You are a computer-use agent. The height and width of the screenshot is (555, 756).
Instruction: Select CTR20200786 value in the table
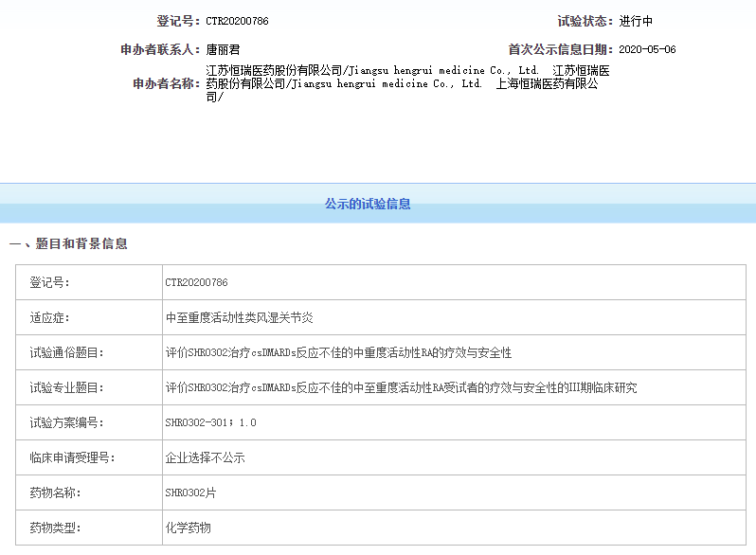coord(196,282)
